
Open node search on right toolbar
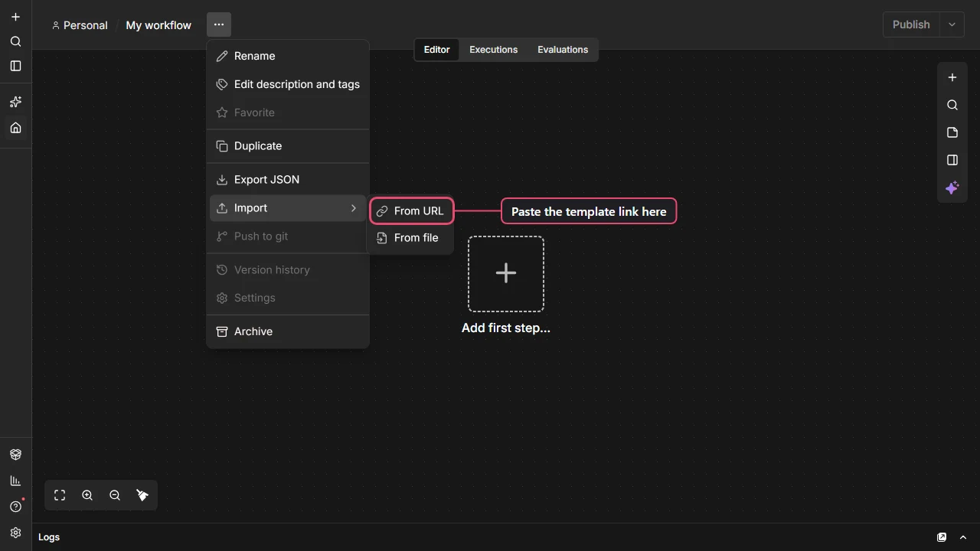tap(952, 105)
